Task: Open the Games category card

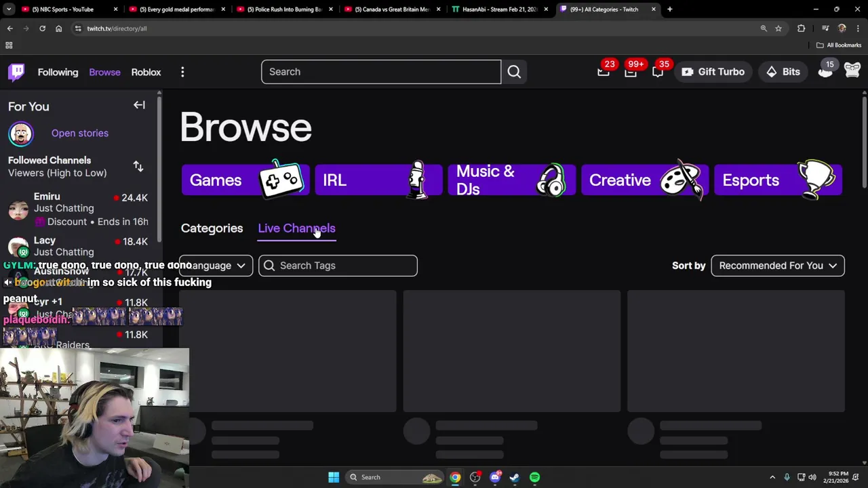Action: [x=245, y=180]
